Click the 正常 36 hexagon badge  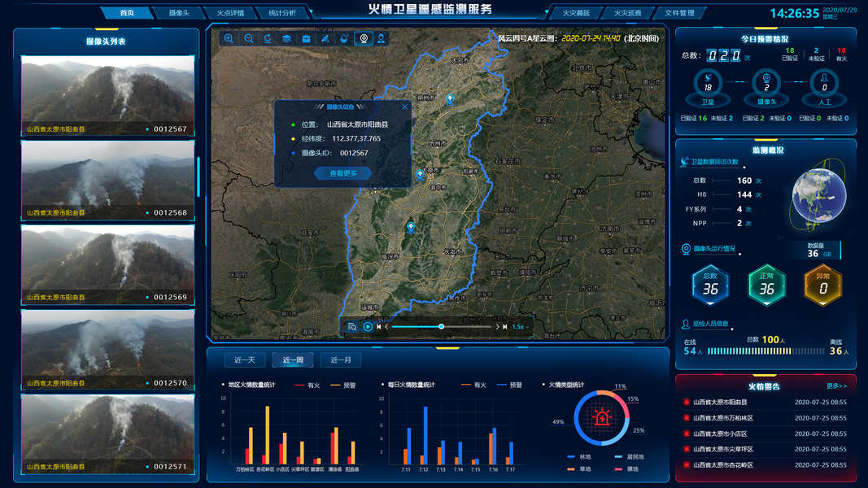(x=766, y=285)
